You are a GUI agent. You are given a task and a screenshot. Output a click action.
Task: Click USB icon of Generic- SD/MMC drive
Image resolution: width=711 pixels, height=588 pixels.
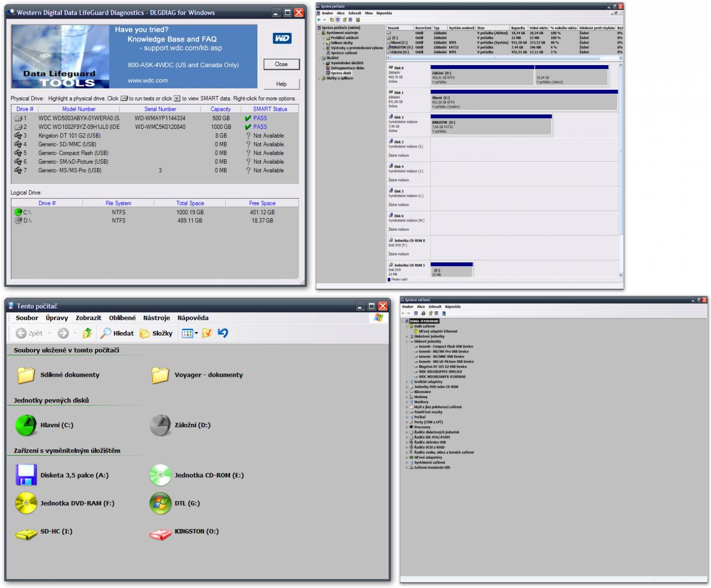pos(18,144)
